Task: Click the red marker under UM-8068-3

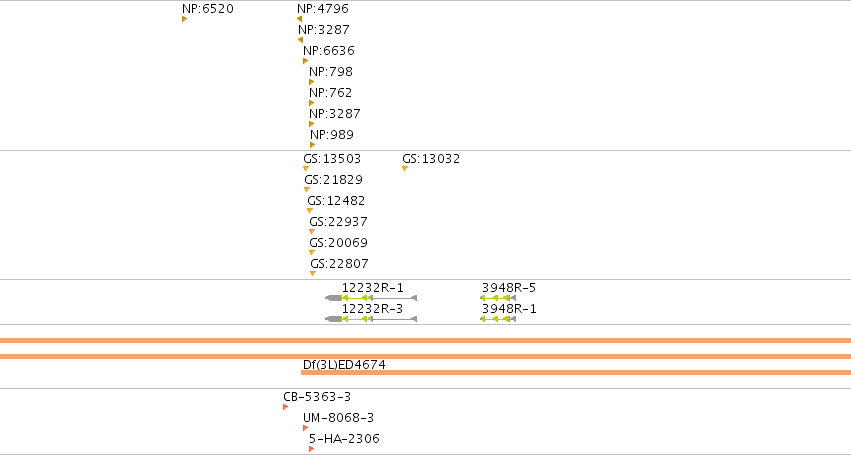Action: (x=306, y=428)
